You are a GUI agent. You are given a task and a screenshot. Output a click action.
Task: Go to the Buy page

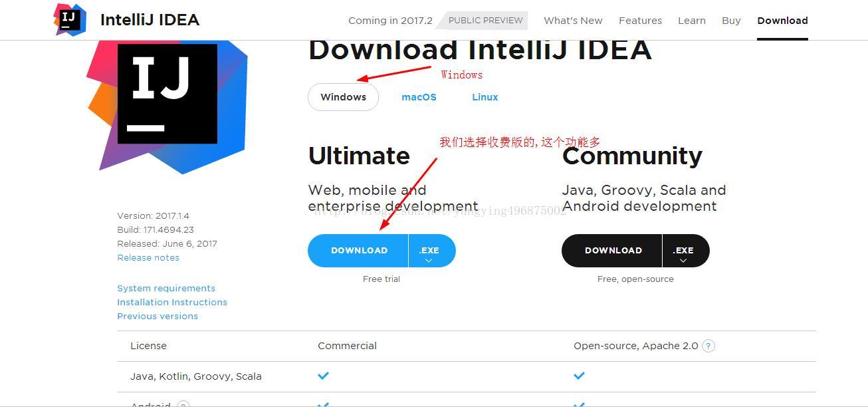coord(731,21)
